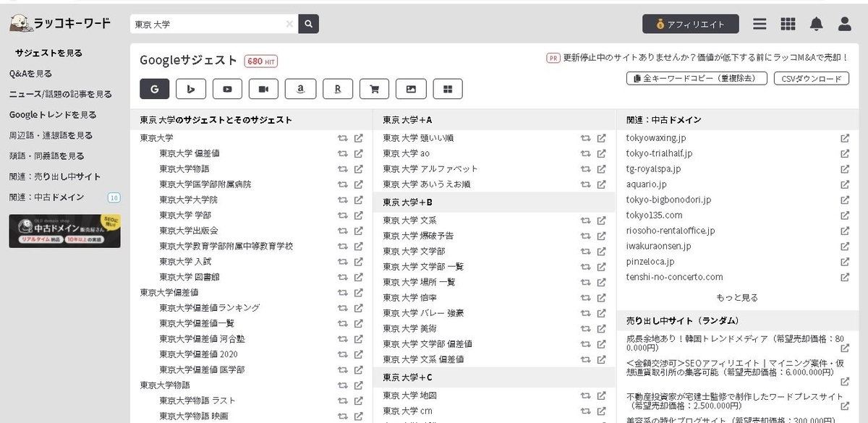Click the keyword 東京大学医学部附属病院
The height and width of the screenshot is (423, 868).
tap(205, 184)
